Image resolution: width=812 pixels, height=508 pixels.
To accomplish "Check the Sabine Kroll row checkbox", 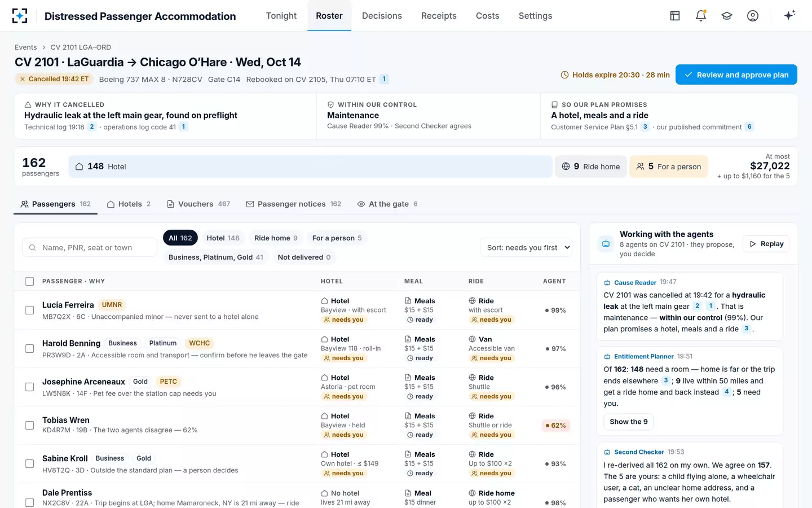I will 30,463.
